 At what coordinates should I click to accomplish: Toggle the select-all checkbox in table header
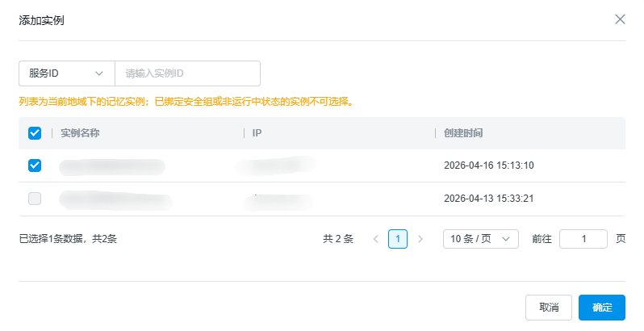pos(35,133)
